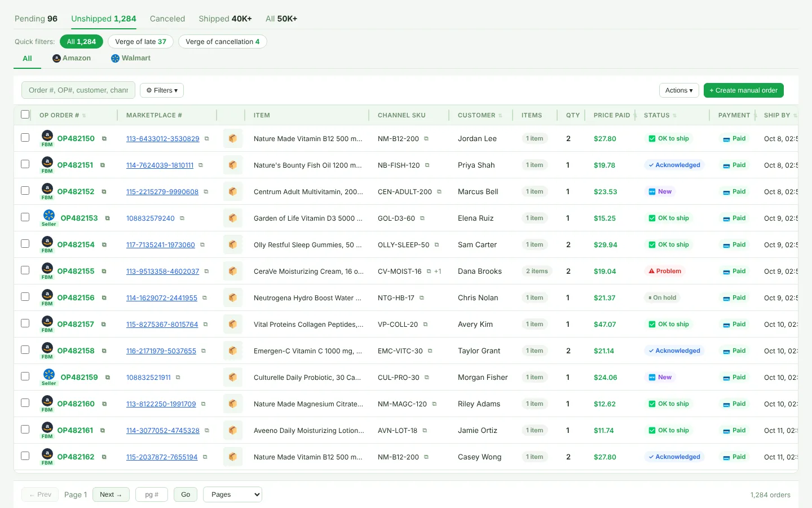Copy channel SKU EMC-VITC-30
The width and height of the screenshot is (812, 508).
coord(430,351)
